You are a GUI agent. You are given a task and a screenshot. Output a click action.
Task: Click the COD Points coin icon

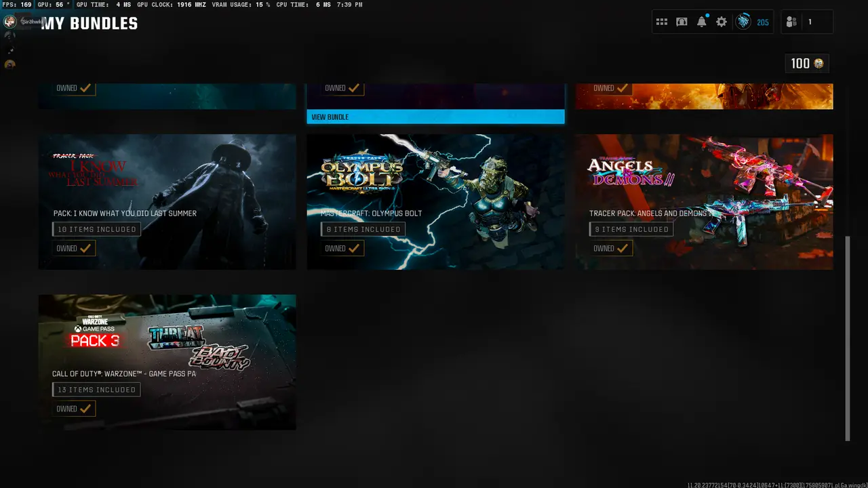(x=818, y=64)
